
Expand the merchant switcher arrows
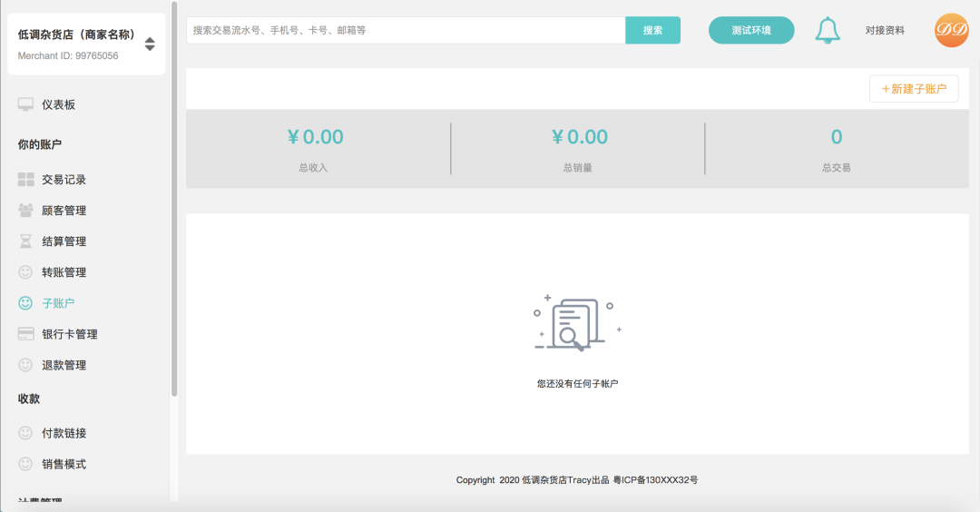point(150,44)
